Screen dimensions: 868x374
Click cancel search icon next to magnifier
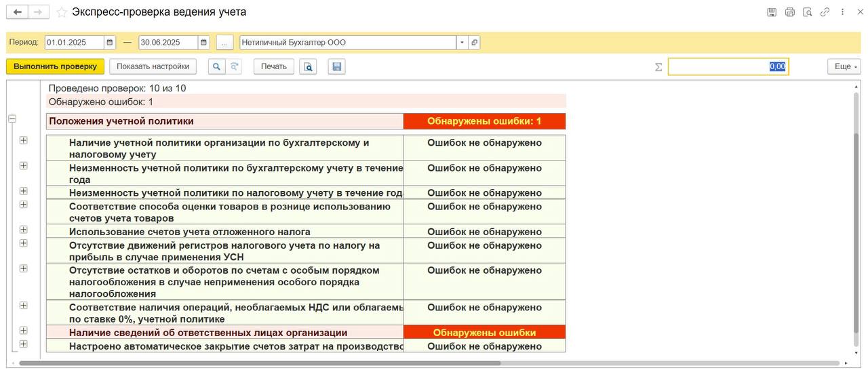(x=234, y=66)
